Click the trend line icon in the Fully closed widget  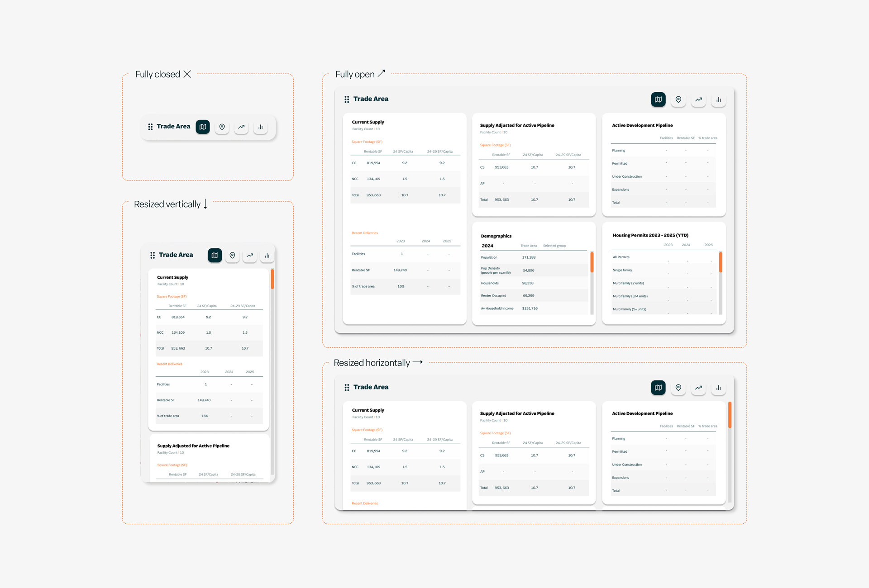coord(241,127)
